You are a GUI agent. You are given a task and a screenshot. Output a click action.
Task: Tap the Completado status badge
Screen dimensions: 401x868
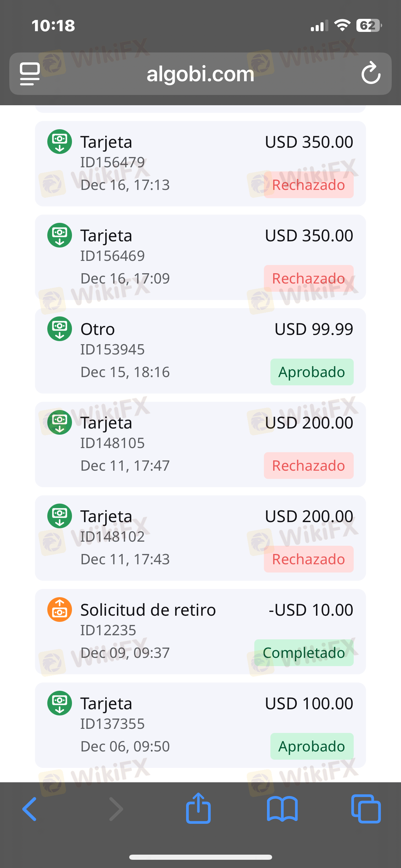304,653
